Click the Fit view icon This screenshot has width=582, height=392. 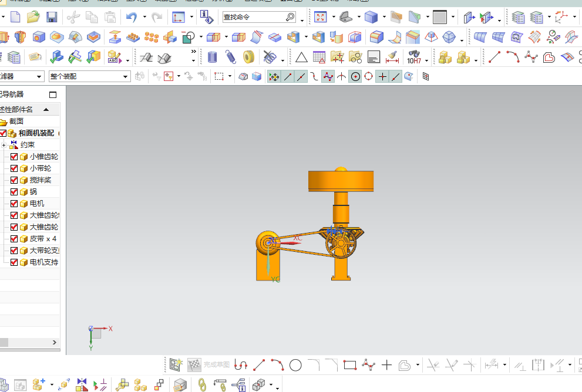[x=320, y=17]
